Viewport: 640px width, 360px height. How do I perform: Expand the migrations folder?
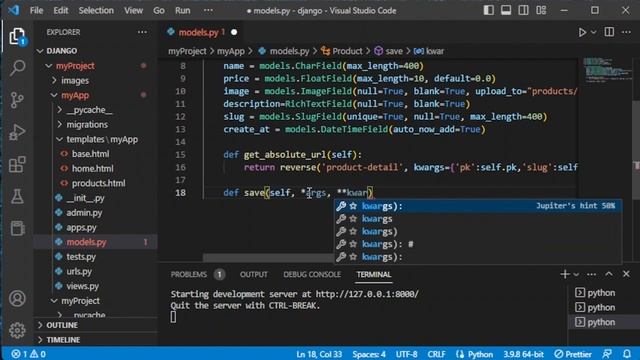point(87,124)
